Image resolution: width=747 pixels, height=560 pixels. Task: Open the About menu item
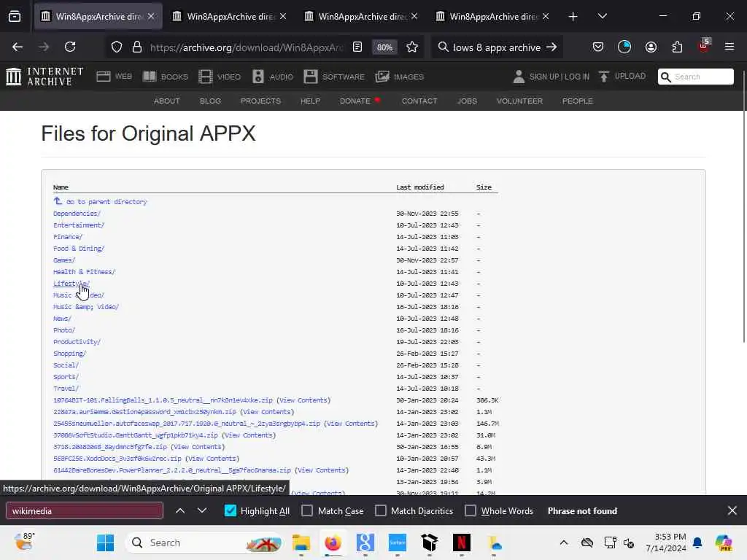pyautogui.click(x=167, y=101)
